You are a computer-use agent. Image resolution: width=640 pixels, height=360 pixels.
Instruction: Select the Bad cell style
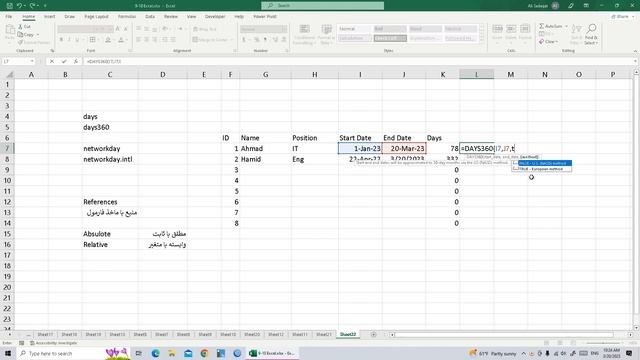pos(390,29)
